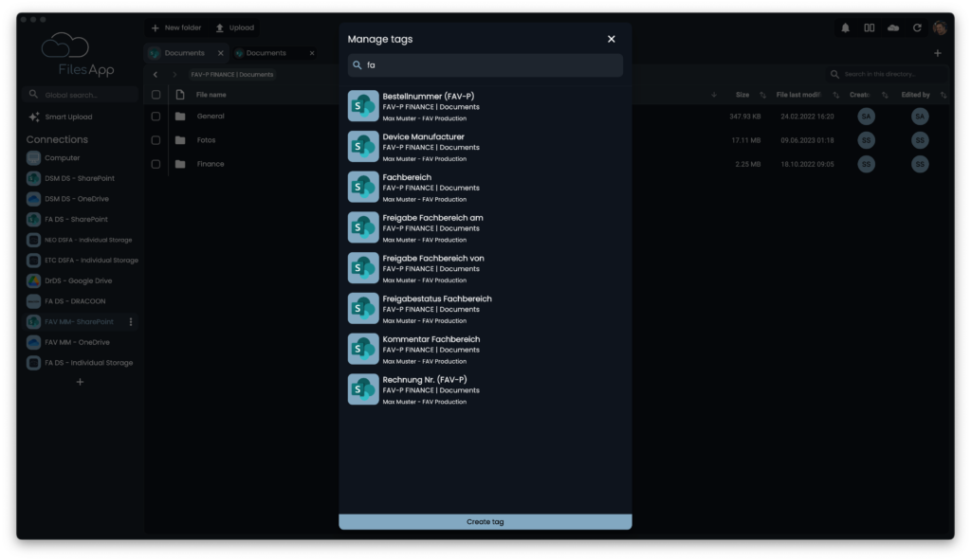Viewport: 971px width, 560px height.
Task: Navigate forward with the right arrow
Action: tap(174, 74)
